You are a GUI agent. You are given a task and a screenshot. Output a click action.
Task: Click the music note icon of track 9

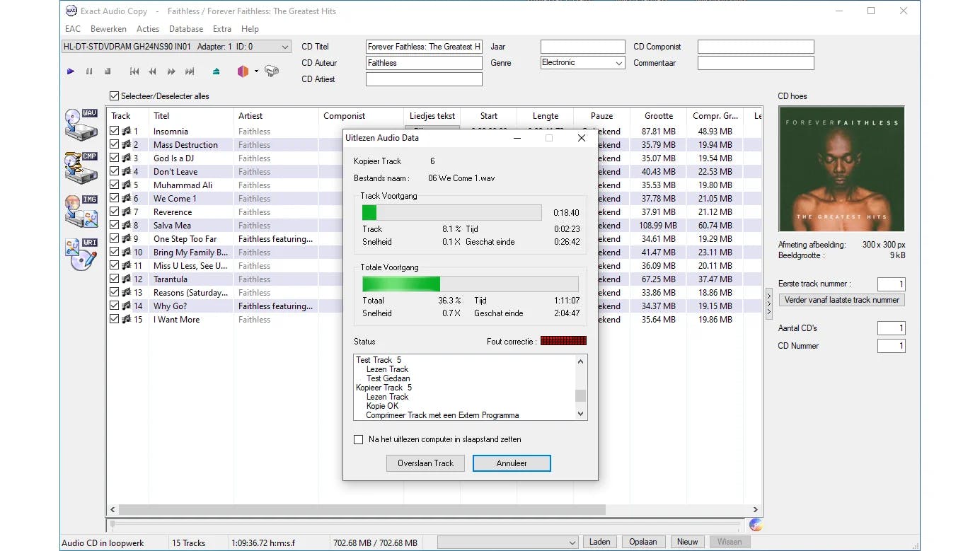(x=127, y=238)
